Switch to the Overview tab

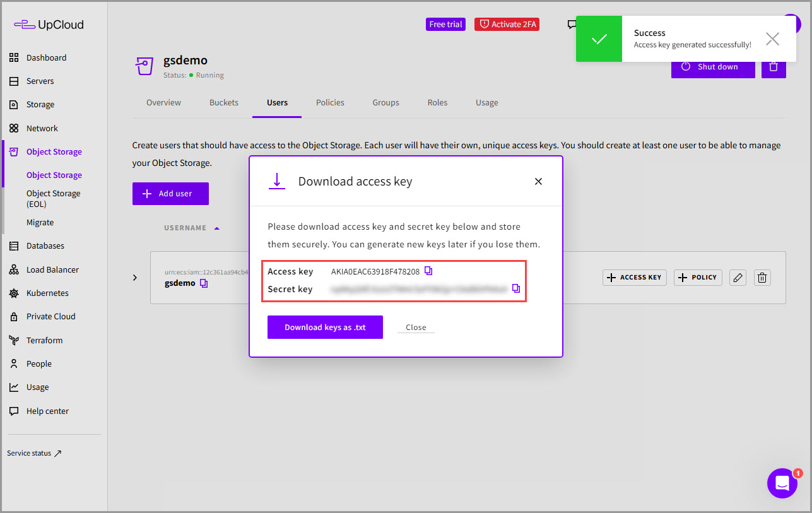coord(163,103)
